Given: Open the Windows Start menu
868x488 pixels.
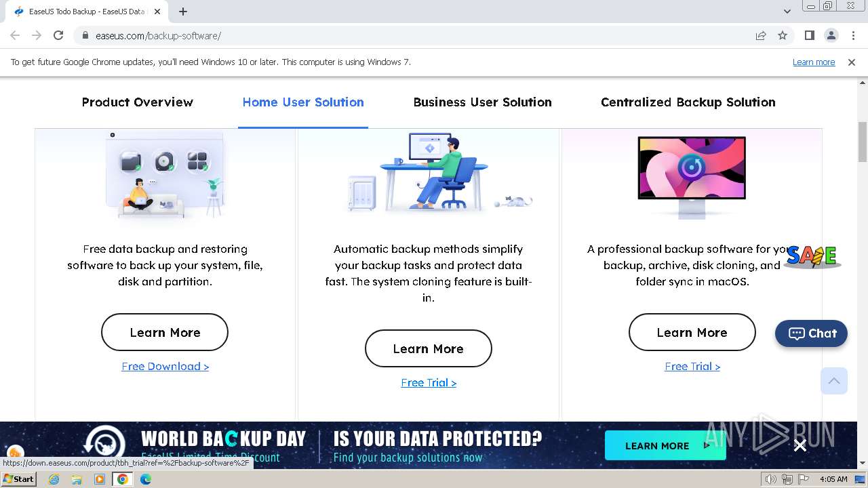Looking at the screenshot, I should coord(18,479).
